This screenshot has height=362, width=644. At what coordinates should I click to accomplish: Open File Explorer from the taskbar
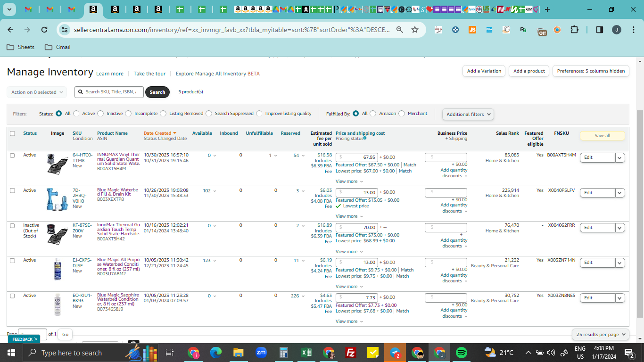[x=239, y=353]
